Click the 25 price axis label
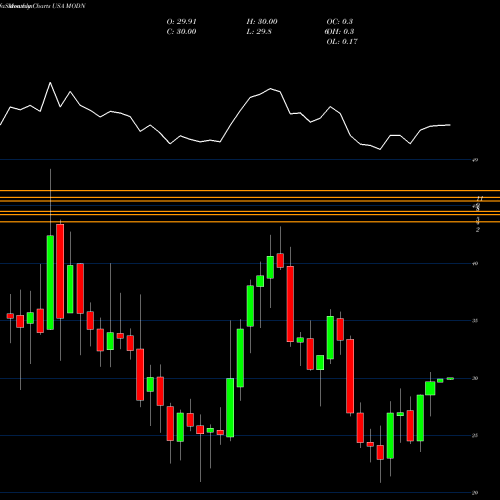 tap(475, 436)
